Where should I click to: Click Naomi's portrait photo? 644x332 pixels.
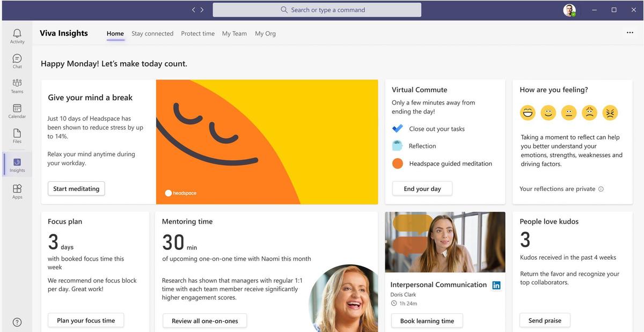coord(343,298)
